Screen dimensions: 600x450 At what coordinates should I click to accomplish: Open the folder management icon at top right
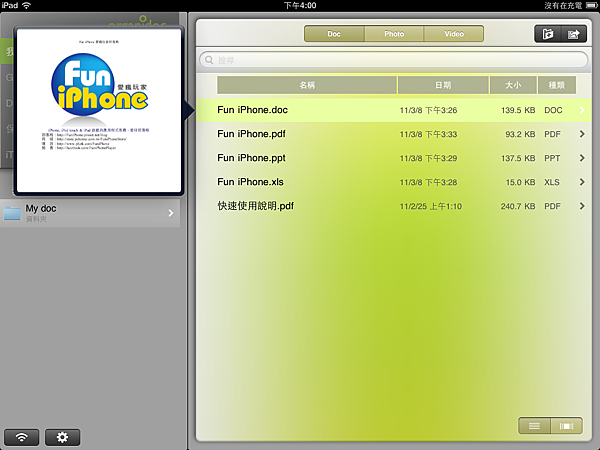pos(548,34)
